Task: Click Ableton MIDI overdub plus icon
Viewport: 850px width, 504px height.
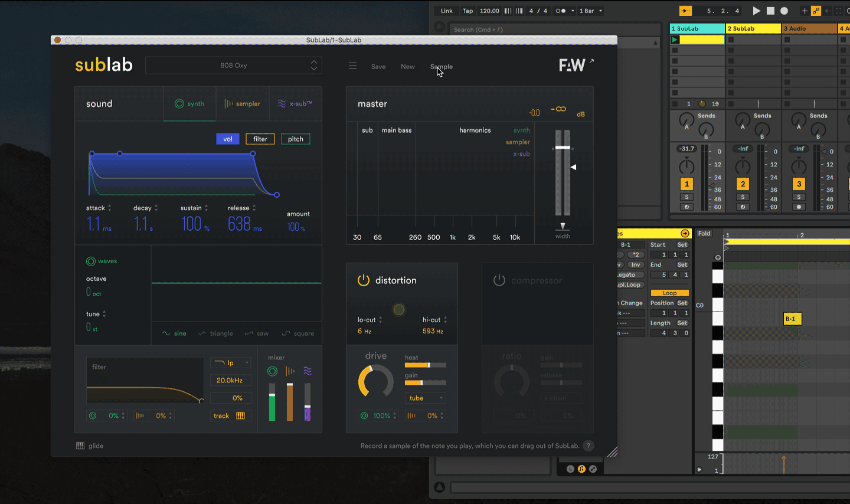Action: coord(804,11)
